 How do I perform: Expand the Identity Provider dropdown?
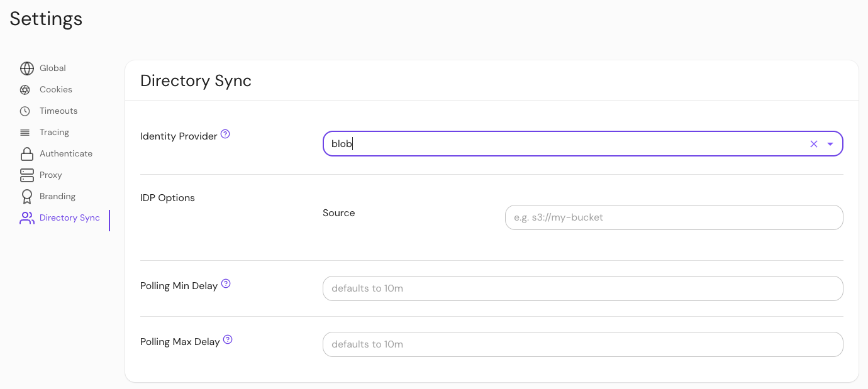coord(830,143)
